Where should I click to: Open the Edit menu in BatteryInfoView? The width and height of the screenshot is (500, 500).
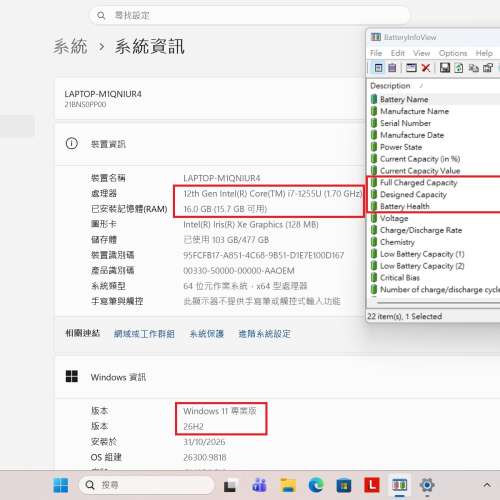click(x=397, y=53)
